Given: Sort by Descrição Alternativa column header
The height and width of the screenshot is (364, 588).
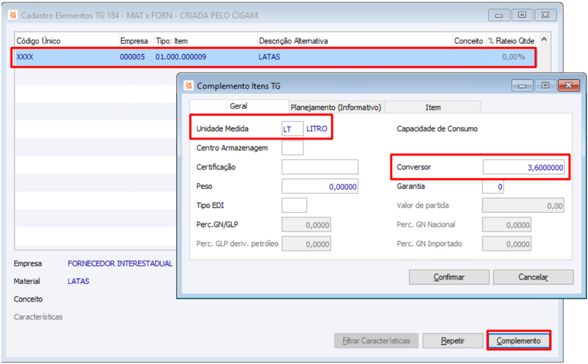Looking at the screenshot, I should coord(293,40).
